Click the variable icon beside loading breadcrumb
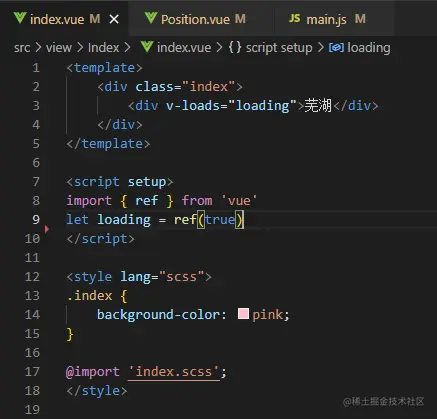 [336, 48]
